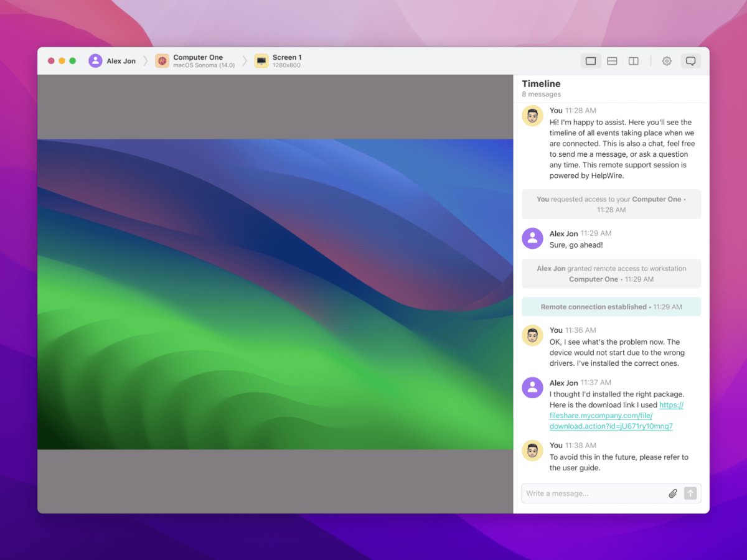Click the remote desktop screen view
This screenshot has width=747, height=560.
275,294
